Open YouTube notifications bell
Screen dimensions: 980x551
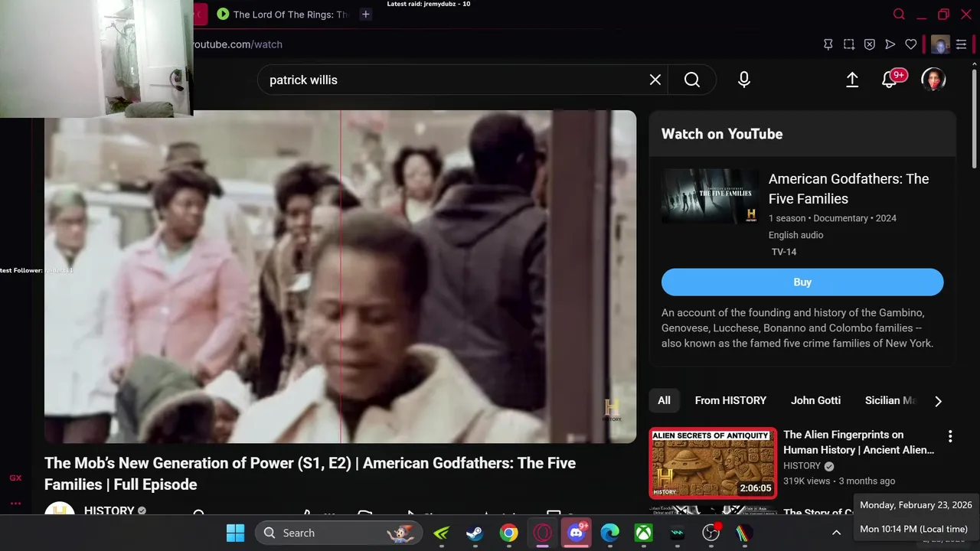coord(890,80)
